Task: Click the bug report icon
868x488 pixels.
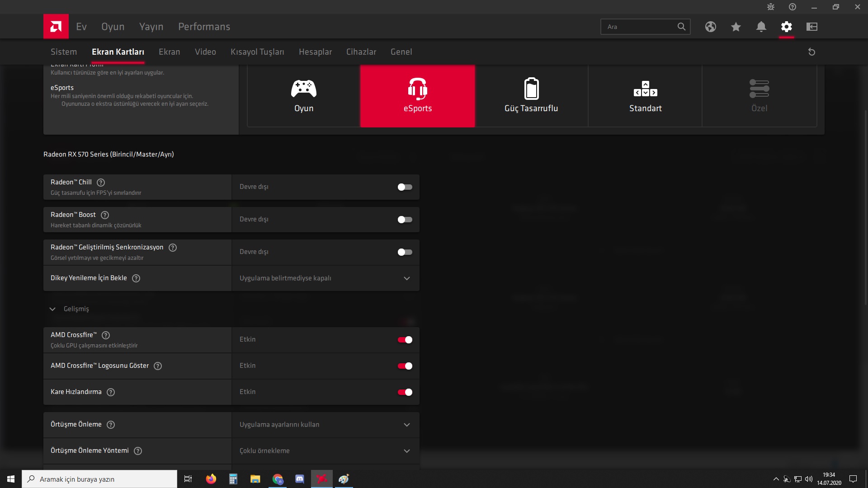Action: [x=770, y=7]
